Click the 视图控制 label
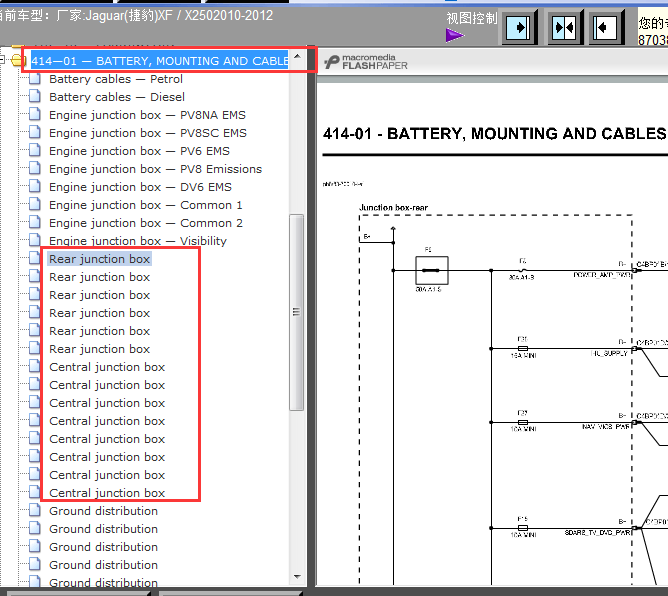 pos(472,18)
